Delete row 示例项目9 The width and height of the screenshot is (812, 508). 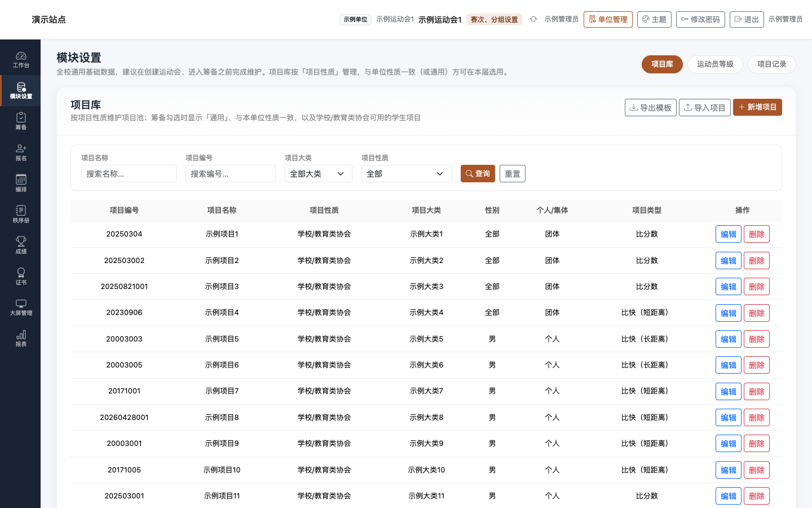tap(757, 444)
